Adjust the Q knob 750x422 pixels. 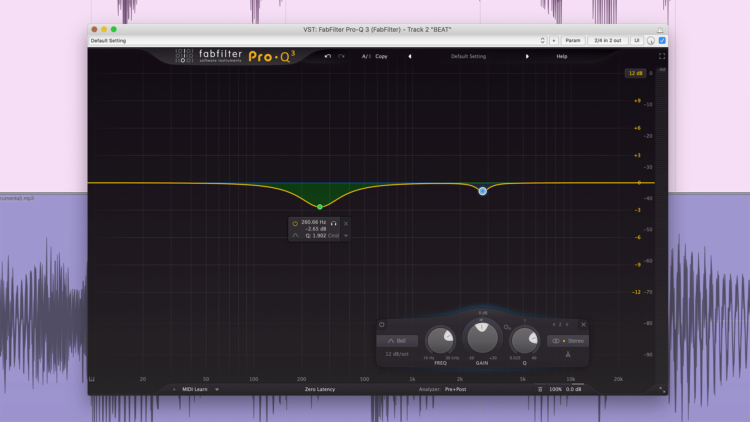coord(524,341)
